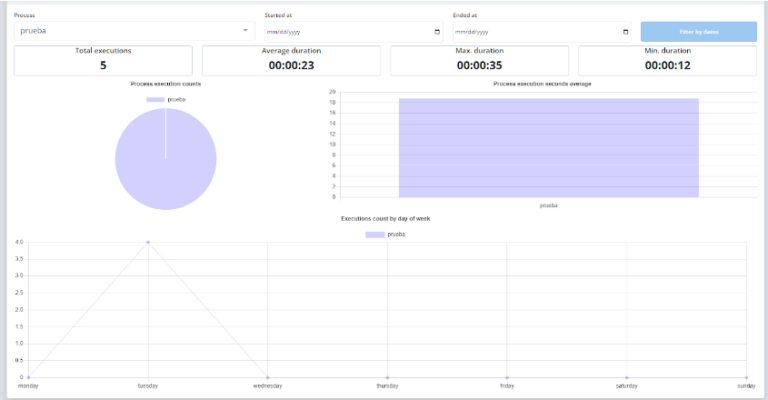The image size is (768, 400).
Task: Click the prueba bar in seconds average chart
Action: click(549, 148)
